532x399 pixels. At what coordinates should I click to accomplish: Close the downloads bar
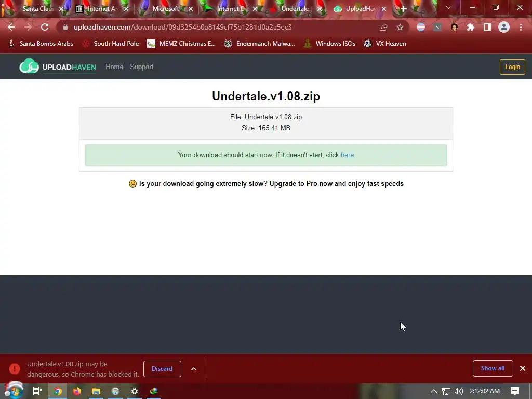coord(523,368)
